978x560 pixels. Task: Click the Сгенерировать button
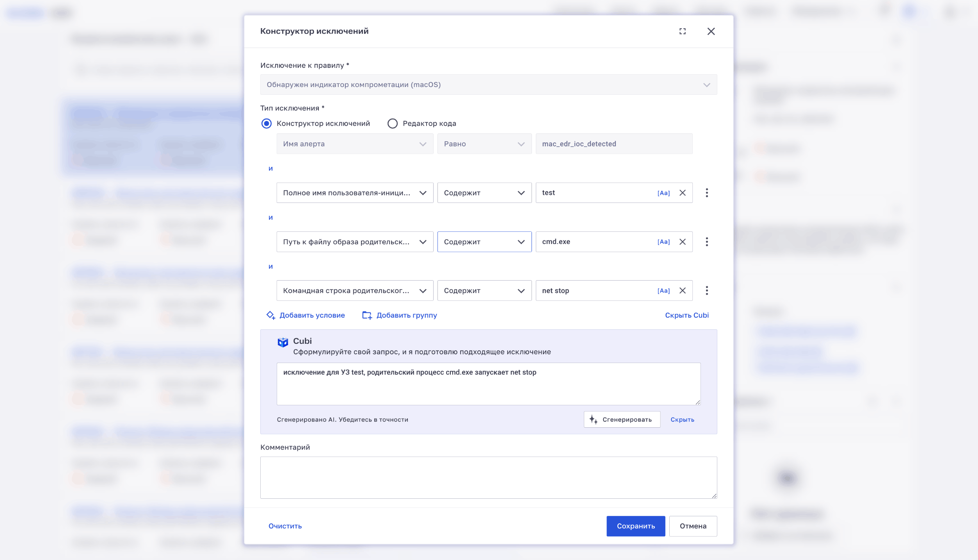coord(622,420)
